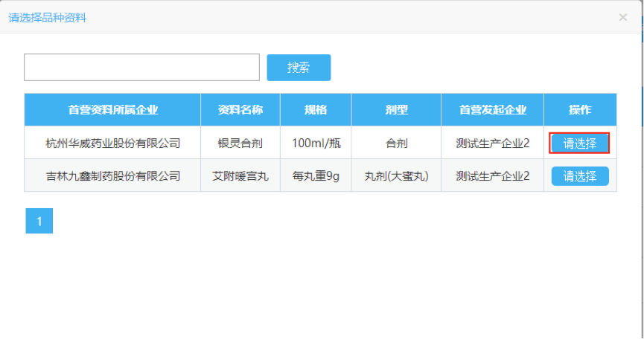The image size is (644, 339).
Task: Close the 请选择品种资料 dialog
Action: pyautogui.click(x=623, y=17)
